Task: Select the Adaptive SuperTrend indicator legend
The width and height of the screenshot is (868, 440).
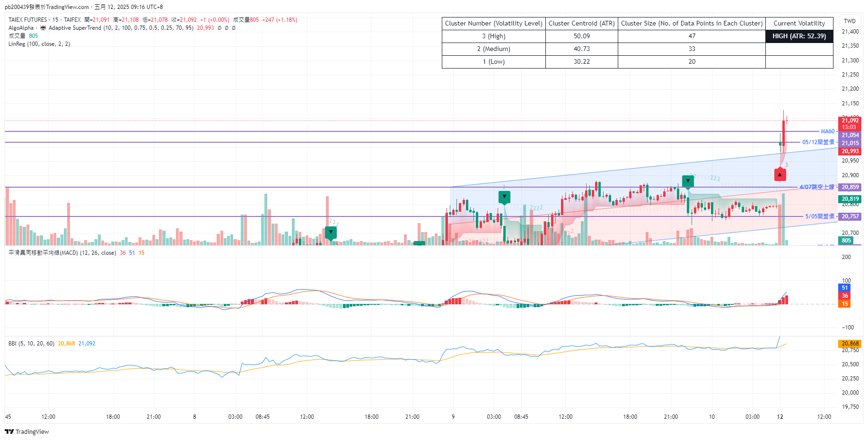Action: click(x=121, y=28)
